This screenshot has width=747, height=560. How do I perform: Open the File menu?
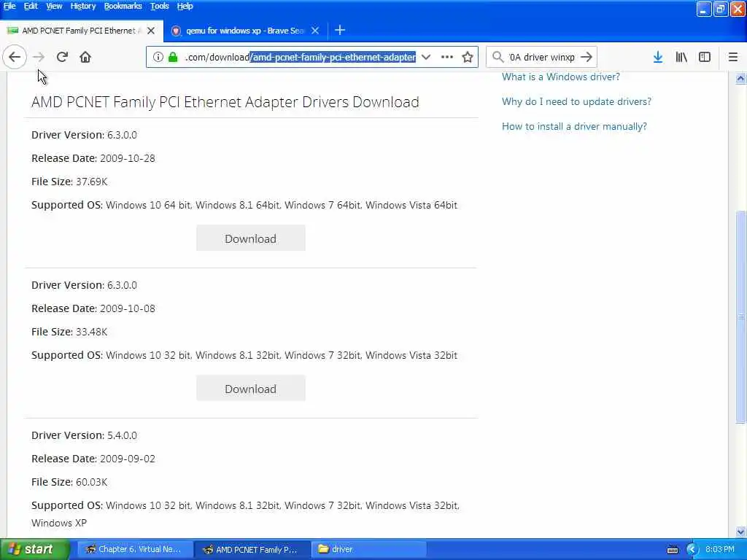(9, 6)
